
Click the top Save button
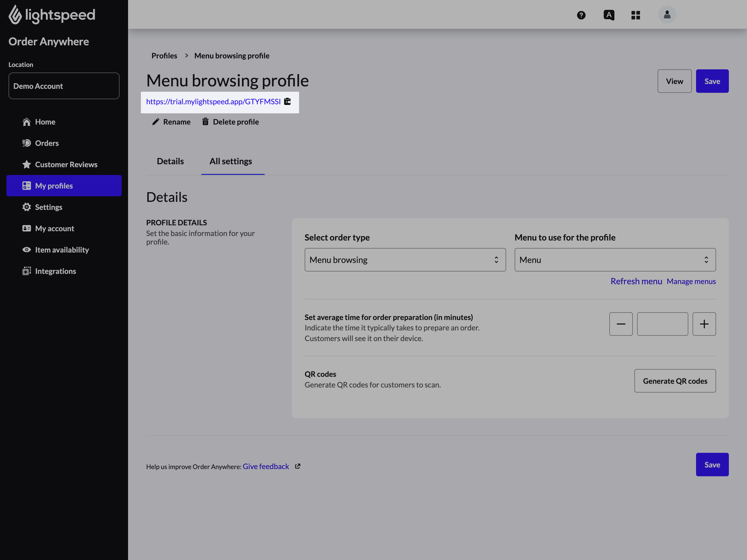click(712, 81)
